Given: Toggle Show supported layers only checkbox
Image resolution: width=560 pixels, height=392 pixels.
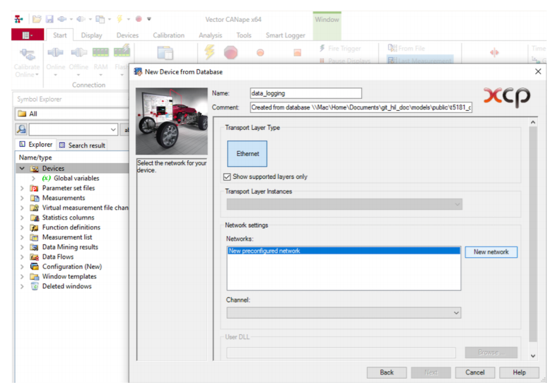Looking at the screenshot, I should [228, 177].
